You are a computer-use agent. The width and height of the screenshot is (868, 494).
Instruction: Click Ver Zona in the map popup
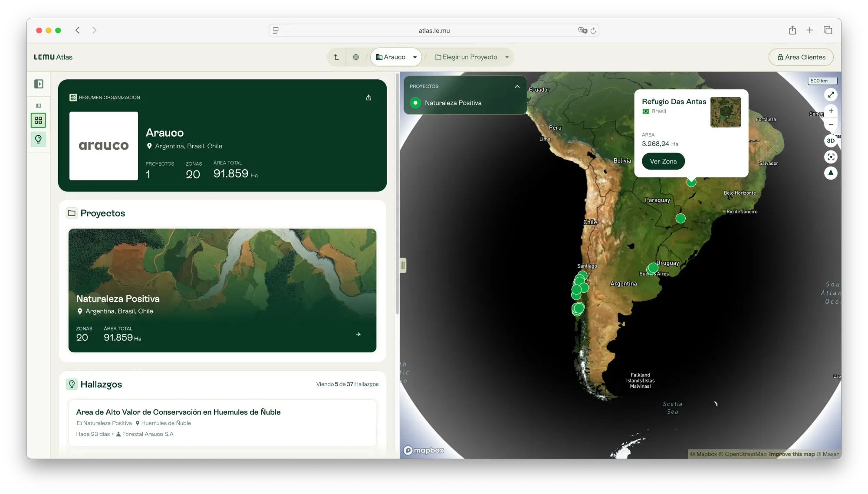[663, 161]
